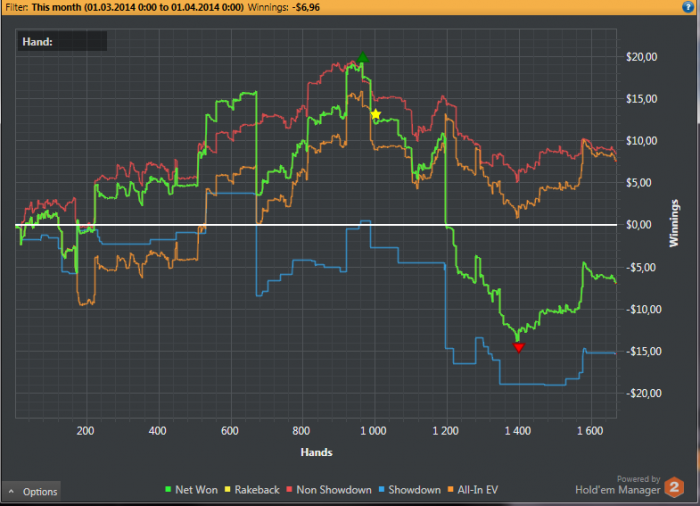Click the Powered by Hold'em Manager text
Image resolution: width=700 pixels, height=506 pixels.
618,485
